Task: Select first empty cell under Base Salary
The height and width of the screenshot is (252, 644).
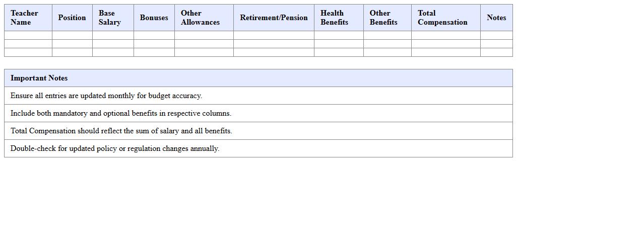Action: click(x=113, y=35)
